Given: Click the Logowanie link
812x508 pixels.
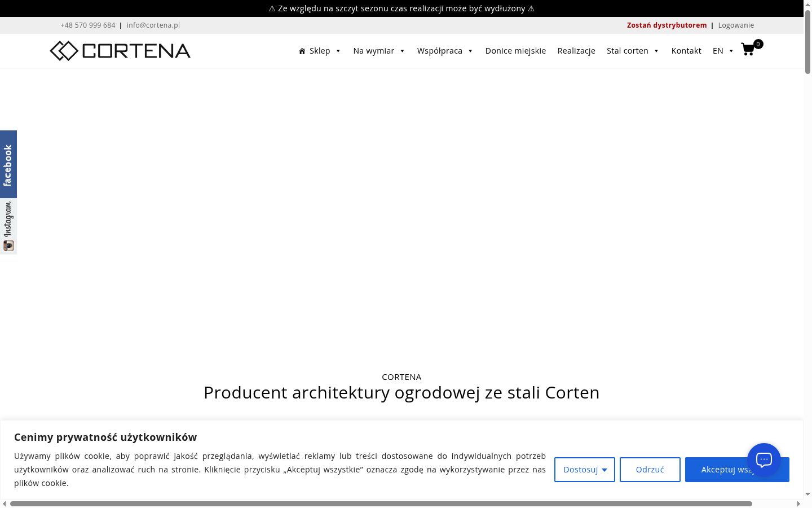Looking at the screenshot, I should 736,25.
